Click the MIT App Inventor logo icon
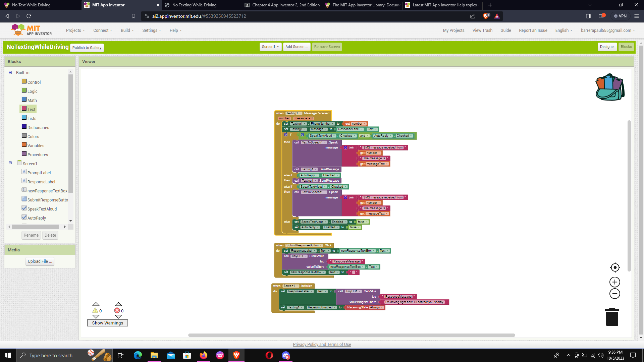 (x=18, y=30)
